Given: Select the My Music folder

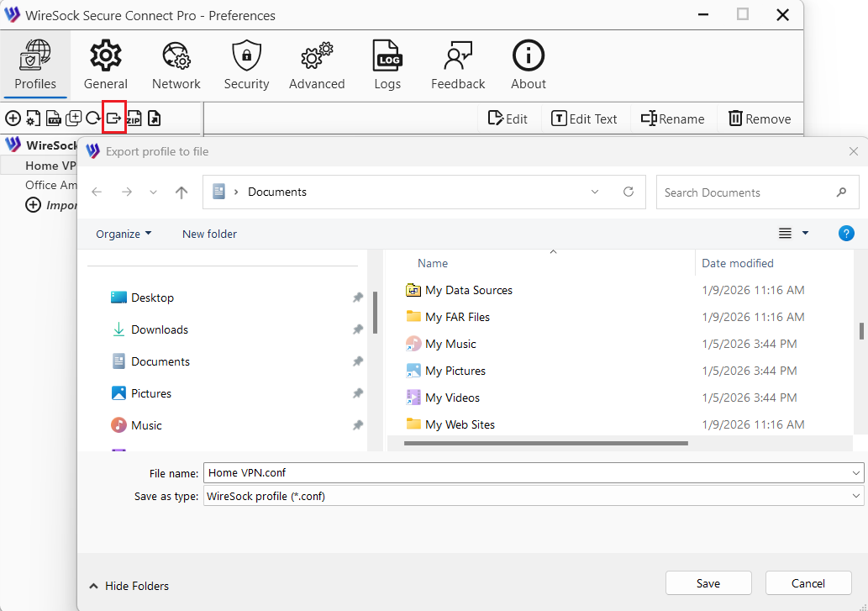Looking at the screenshot, I should [x=450, y=343].
